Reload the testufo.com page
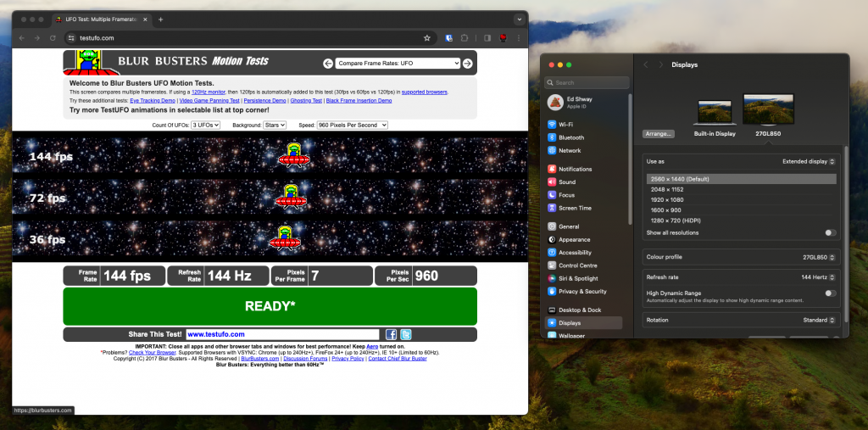Screen dimensions: 868x430 pyautogui.click(x=53, y=38)
